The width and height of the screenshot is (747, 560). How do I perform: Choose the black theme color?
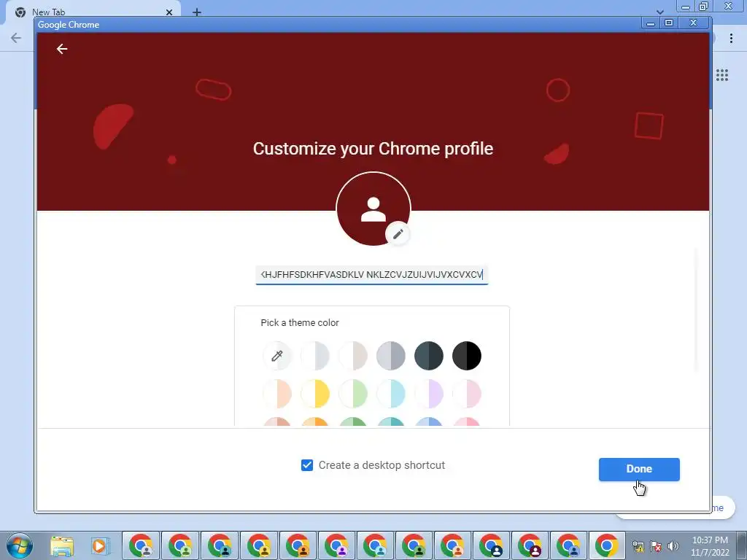pos(467,356)
